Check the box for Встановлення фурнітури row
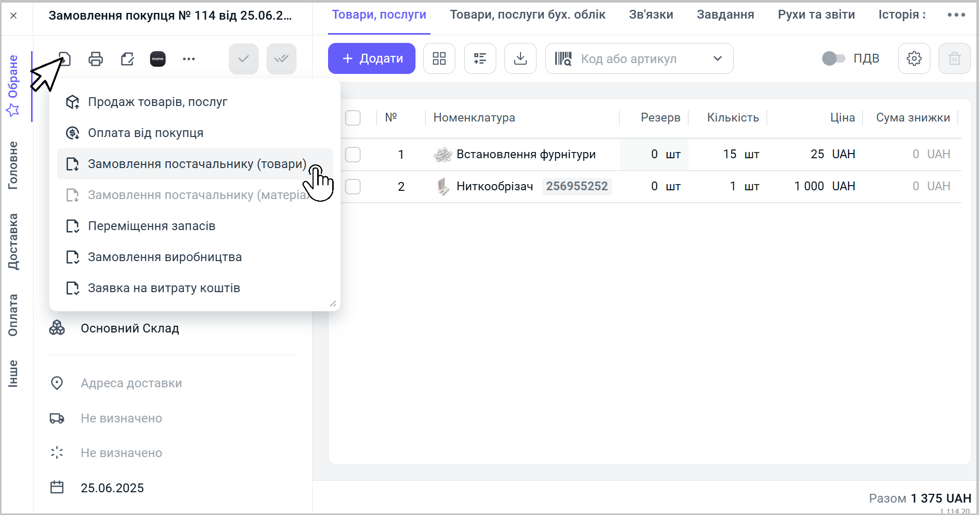The width and height of the screenshot is (980, 515). 353,155
